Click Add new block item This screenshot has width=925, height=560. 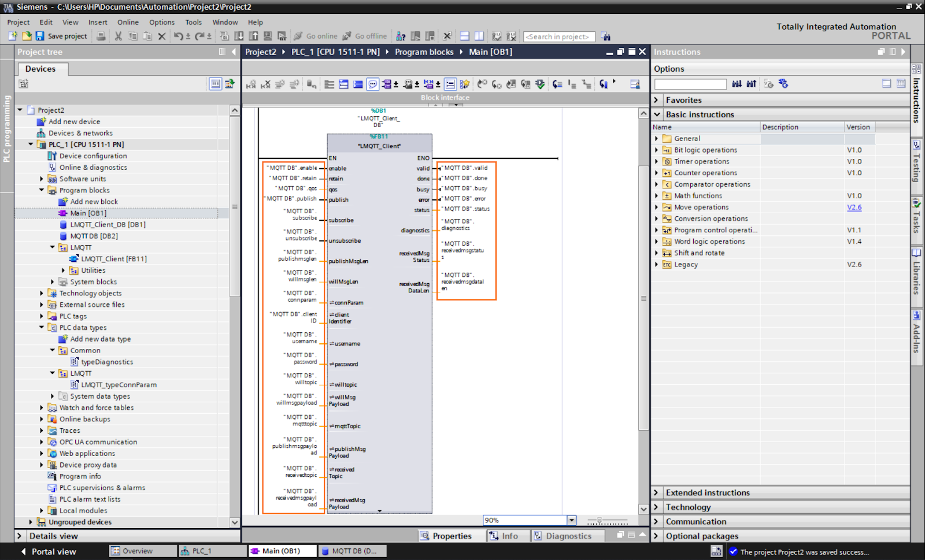tap(94, 202)
